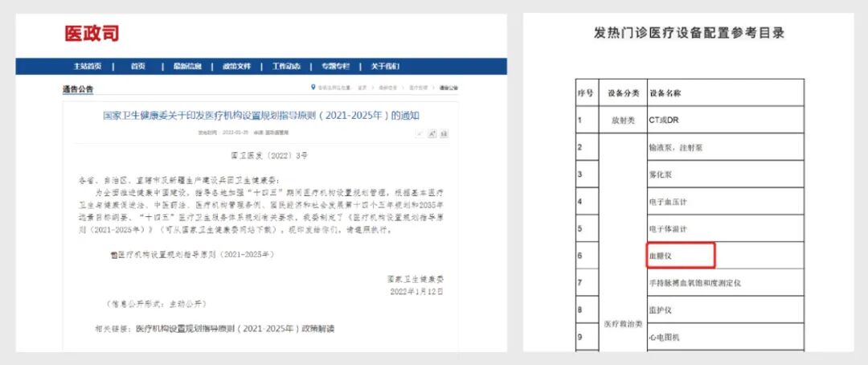868x365 pixels.
Task: Click the 电子血压计 table cell
Action: coord(725,201)
